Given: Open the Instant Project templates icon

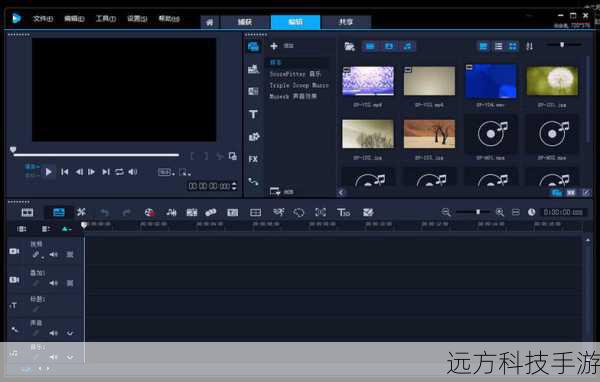Looking at the screenshot, I should [253, 69].
